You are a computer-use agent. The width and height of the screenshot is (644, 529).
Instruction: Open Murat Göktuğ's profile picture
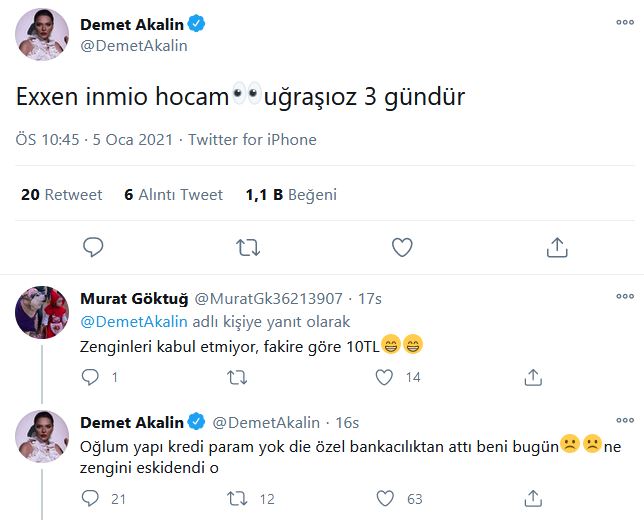41,312
